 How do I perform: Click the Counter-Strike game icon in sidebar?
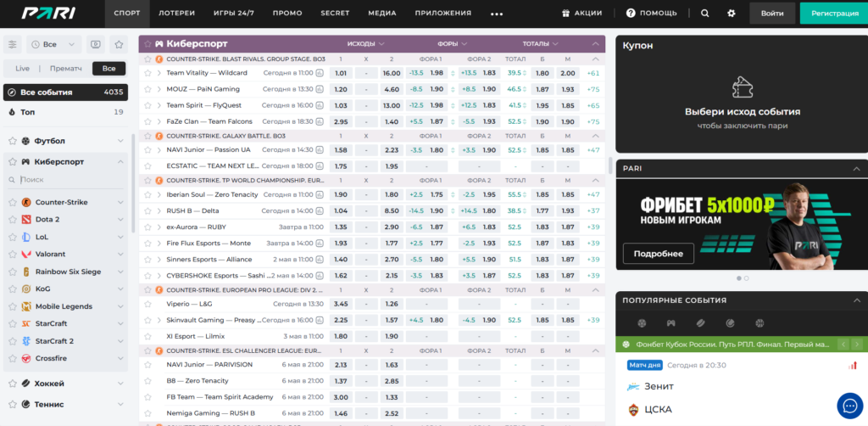[26, 202]
